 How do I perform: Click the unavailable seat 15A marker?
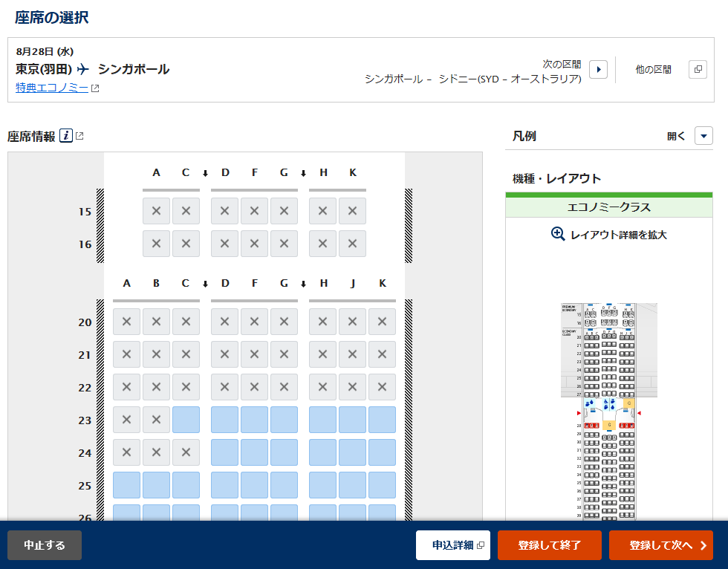156,211
